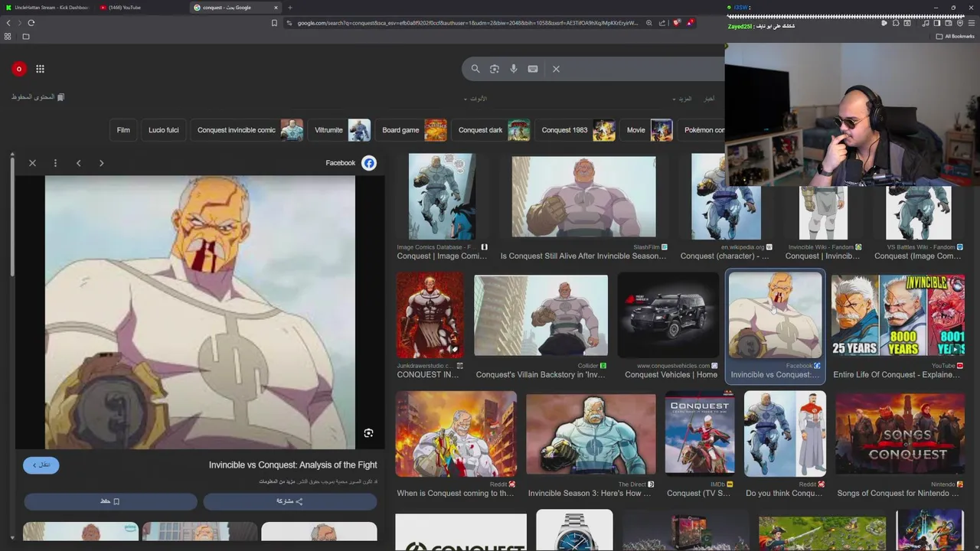The image size is (980, 551).
Task: Share this page from address bar
Action: [x=662, y=23]
